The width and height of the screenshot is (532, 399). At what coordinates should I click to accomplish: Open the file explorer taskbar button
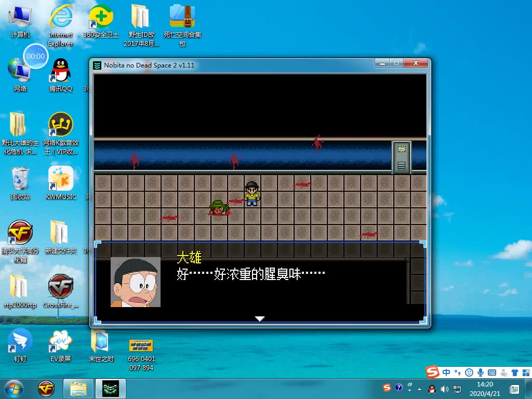(78, 389)
